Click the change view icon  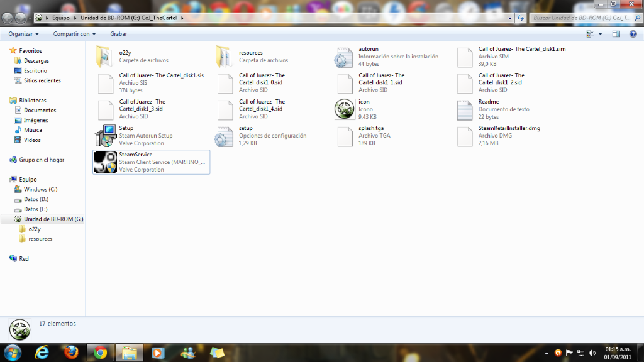[590, 34]
